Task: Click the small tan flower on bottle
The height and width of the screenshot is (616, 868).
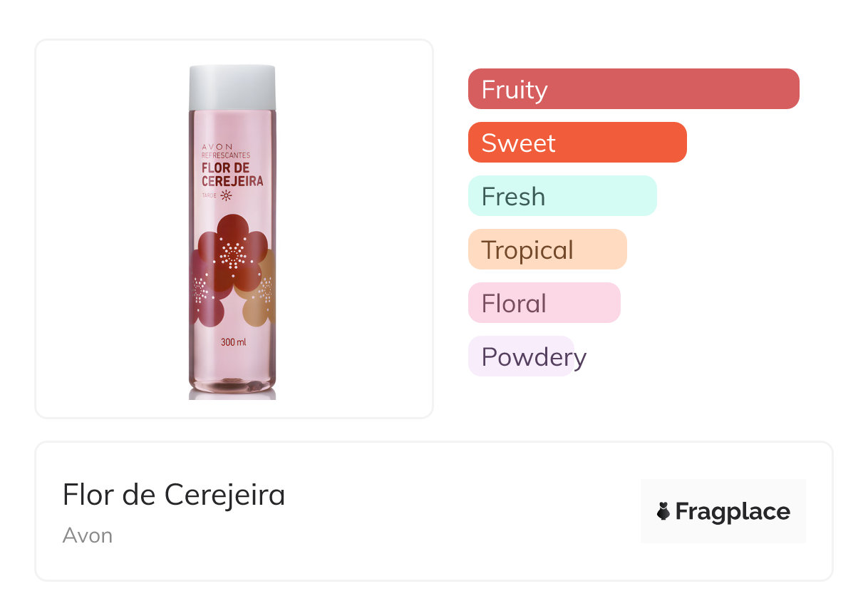Action: tap(261, 294)
